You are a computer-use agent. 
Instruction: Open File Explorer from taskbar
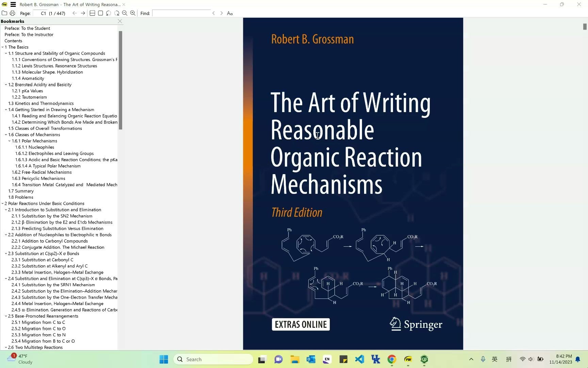point(294,359)
